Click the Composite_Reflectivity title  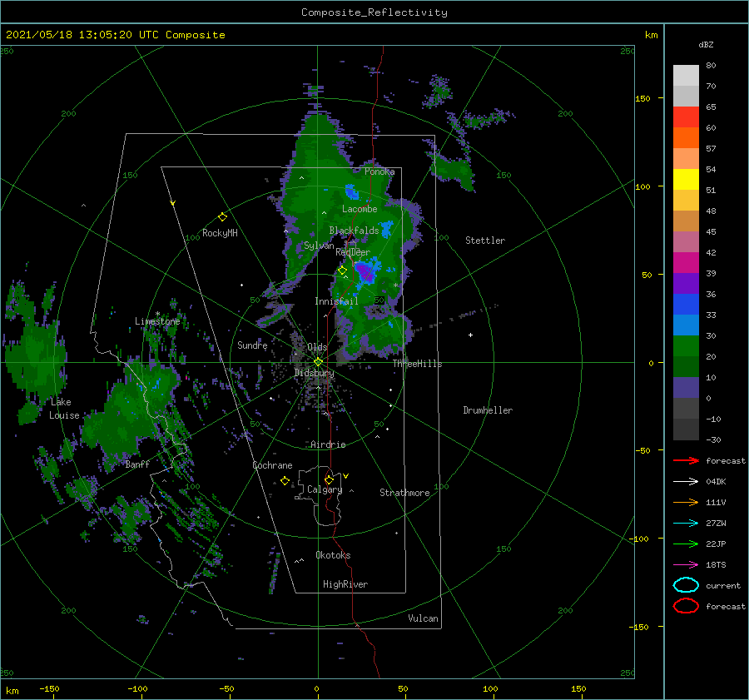[374, 12]
